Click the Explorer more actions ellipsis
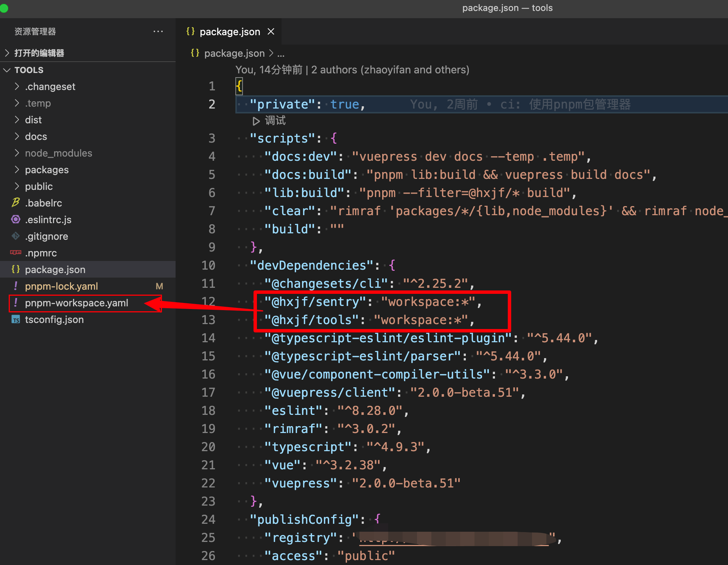The height and width of the screenshot is (565, 728). [x=158, y=32]
